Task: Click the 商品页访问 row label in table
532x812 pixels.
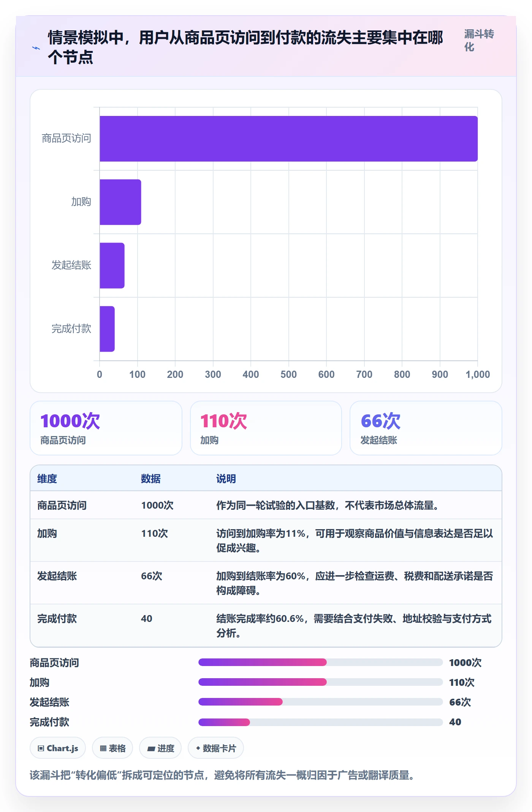Action: pyautogui.click(x=62, y=505)
